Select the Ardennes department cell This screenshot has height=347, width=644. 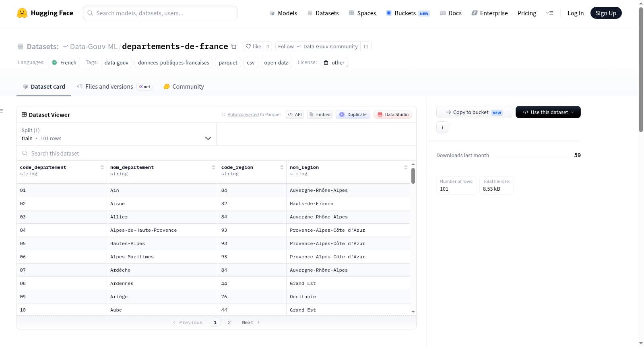click(x=162, y=283)
